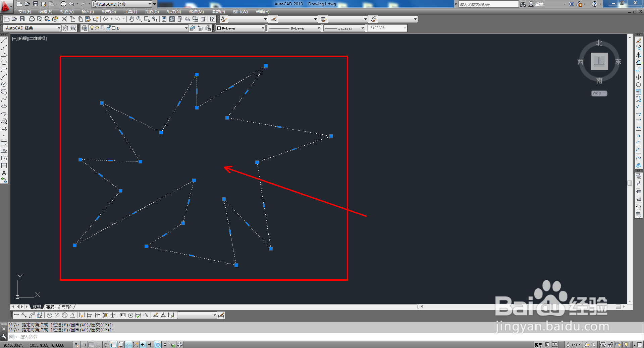Viewport: 644px width, 348px height.
Task: Toggle Polar Tracking in status bar
Action: coord(106,345)
